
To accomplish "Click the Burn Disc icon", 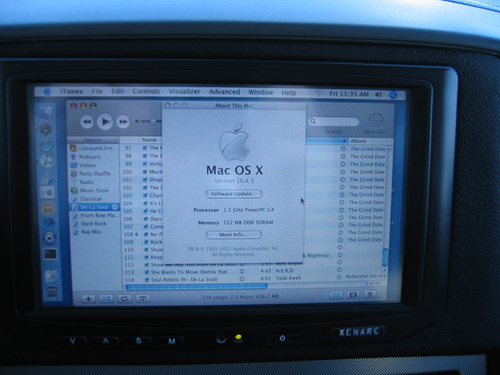I will 376,120.
